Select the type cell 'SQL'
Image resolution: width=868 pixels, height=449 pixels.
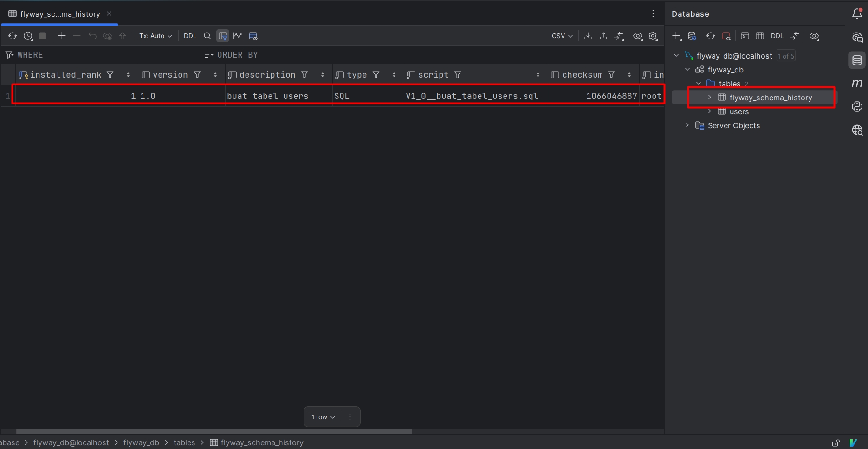pos(368,96)
